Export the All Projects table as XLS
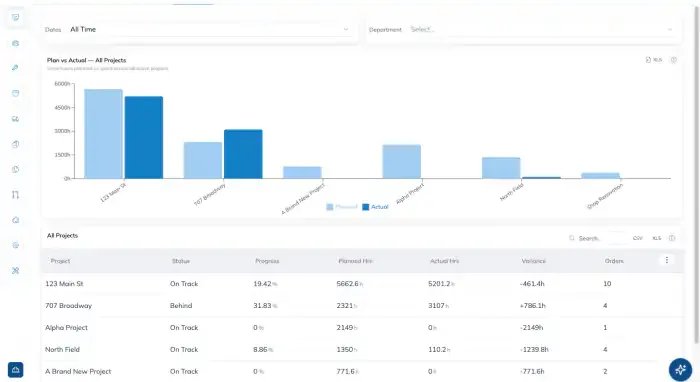The height and width of the screenshot is (382, 700). tap(657, 238)
